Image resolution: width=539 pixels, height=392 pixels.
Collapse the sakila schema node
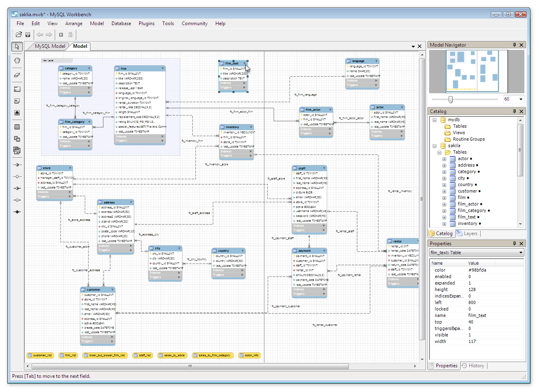(x=434, y=146)
